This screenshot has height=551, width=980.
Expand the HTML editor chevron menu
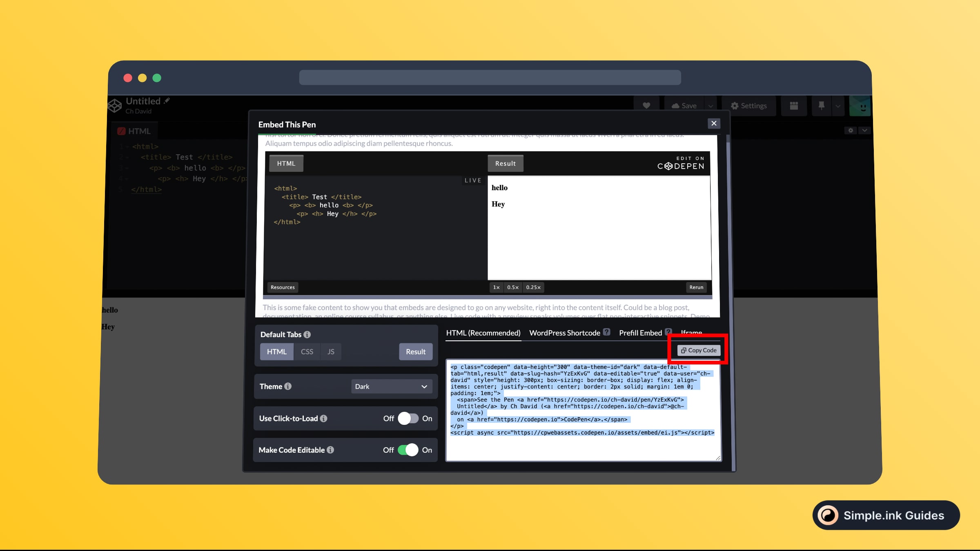click(864, 131)
